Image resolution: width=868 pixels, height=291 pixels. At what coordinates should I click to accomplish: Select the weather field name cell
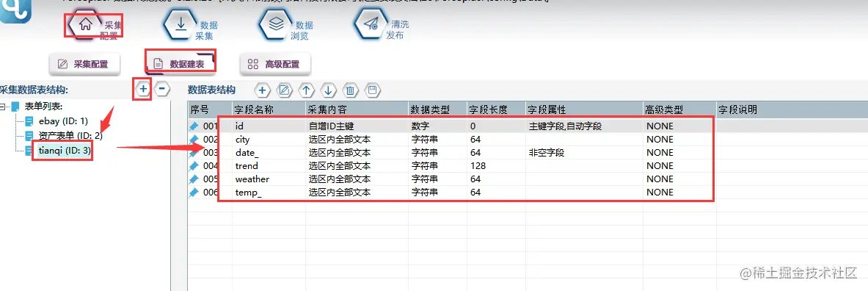click(x=269, y=179)
